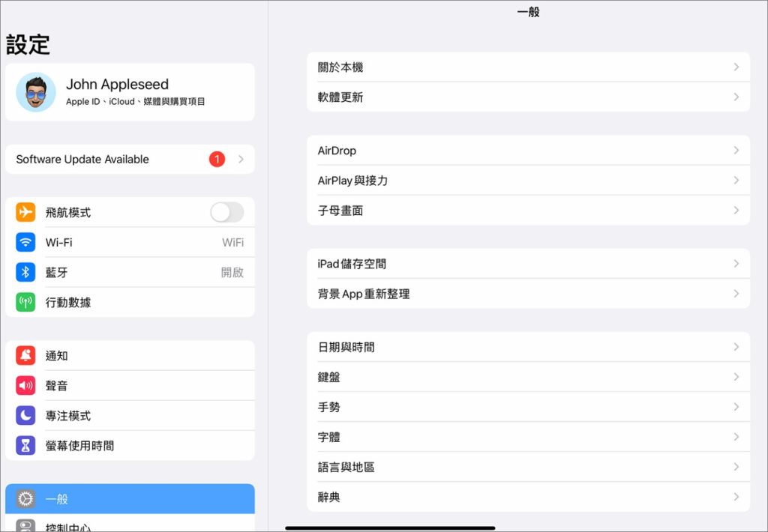This screenshot has height=532, width=768.
Task: Tap chevron on the AirDrop row
Action: [736, 151]
